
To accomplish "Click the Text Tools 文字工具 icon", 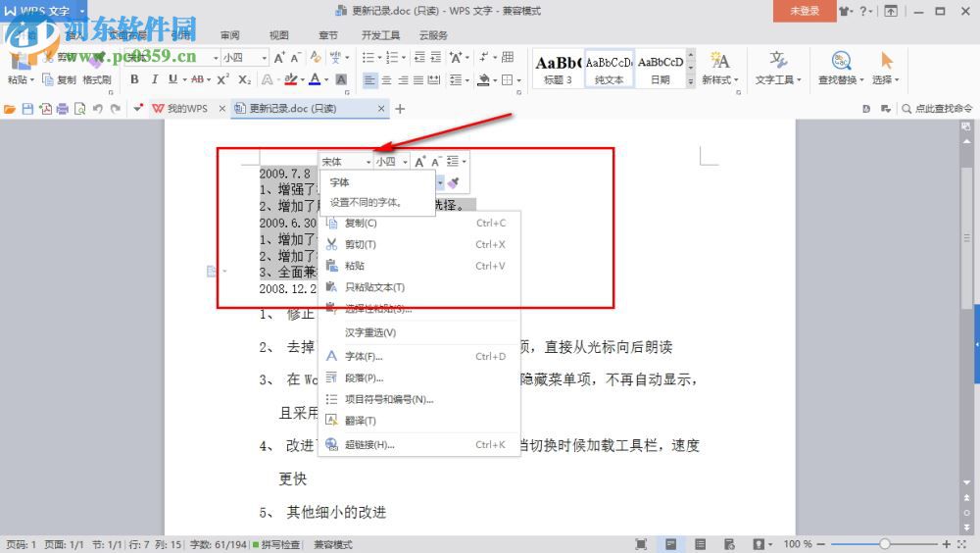I will pyautogui.click(x=777, y=61).
